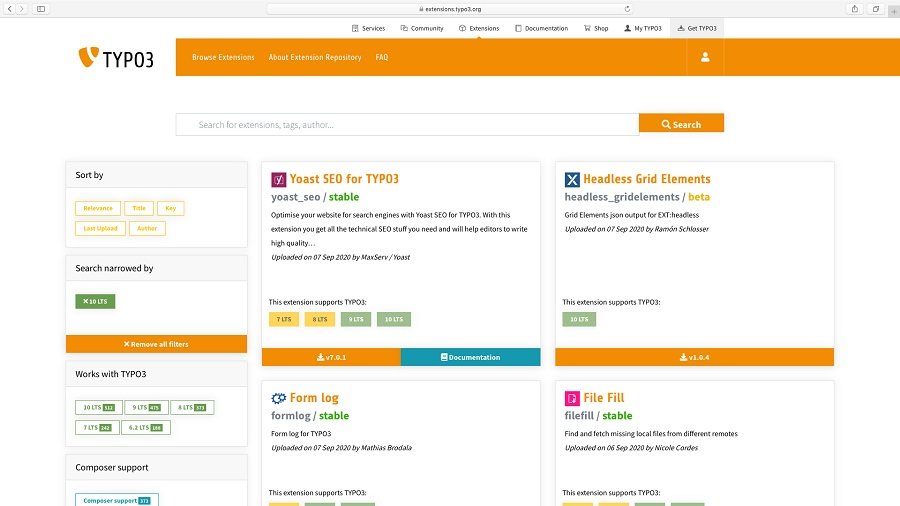
Task: Click 'Uploaded on 07 Sep 2020 by Mathias Brodala'
Action: click(342, 447)
